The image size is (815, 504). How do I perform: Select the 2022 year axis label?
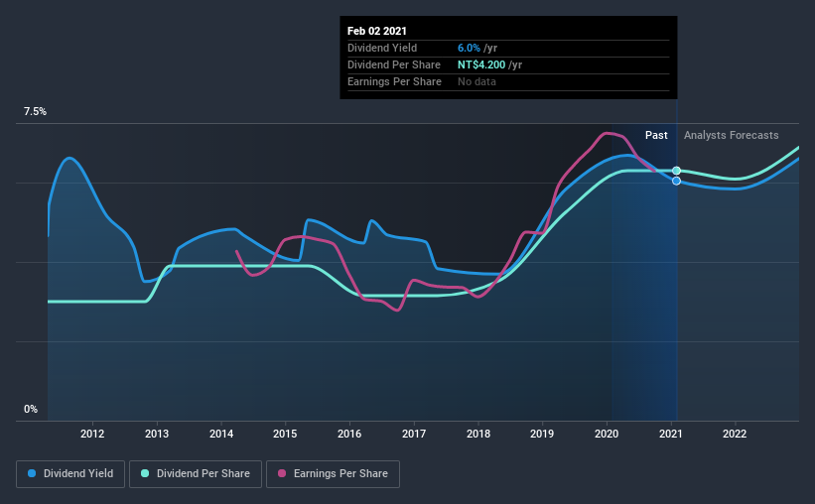click(735, 434)
